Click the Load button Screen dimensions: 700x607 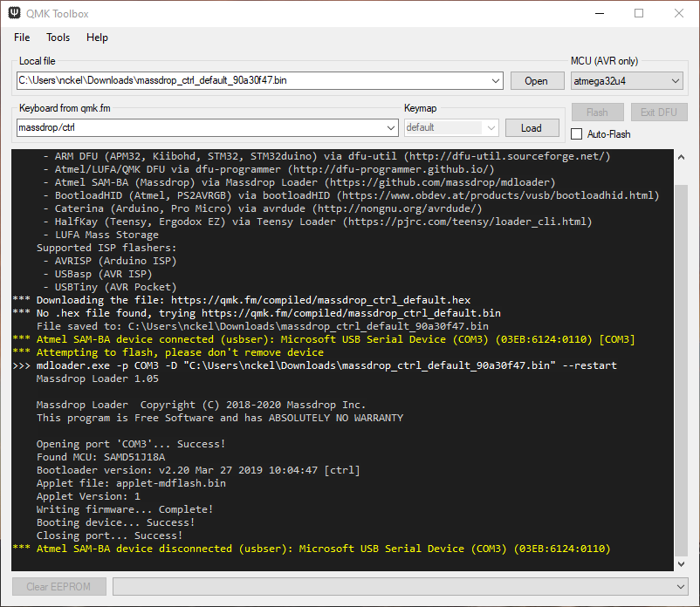tap(532, 128)
